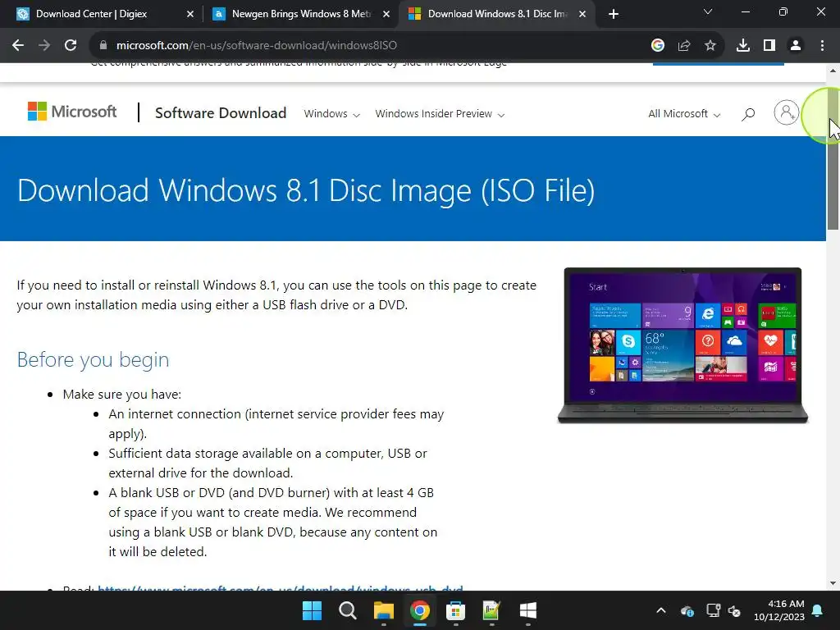This screenshot has width=840, height=630.
Task: Open clock showing 4:16 AM
Action: pyautogui.click(x=779, y=610)
